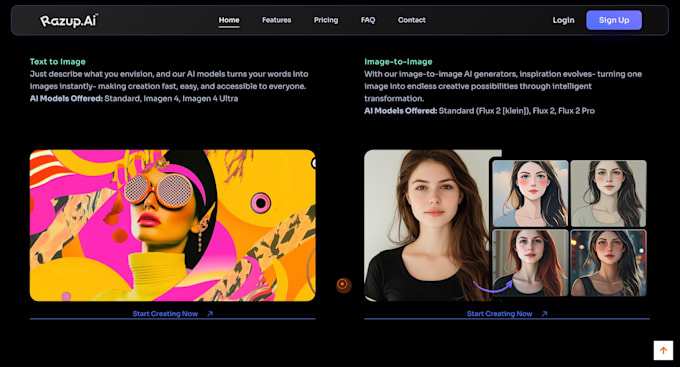The width and height of the screenshot is (680, 367).
Task: Click the 'Standard, Imagen 4, Imagen 4 Ultra' text
Action: [171, 98]
